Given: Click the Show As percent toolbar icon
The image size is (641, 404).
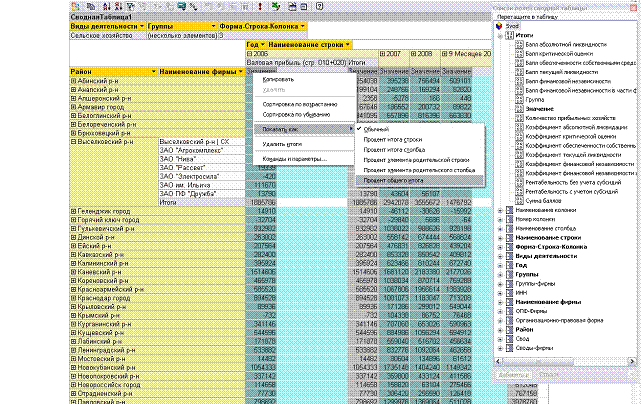Looking at the screenshot, I should coord(194,7).
